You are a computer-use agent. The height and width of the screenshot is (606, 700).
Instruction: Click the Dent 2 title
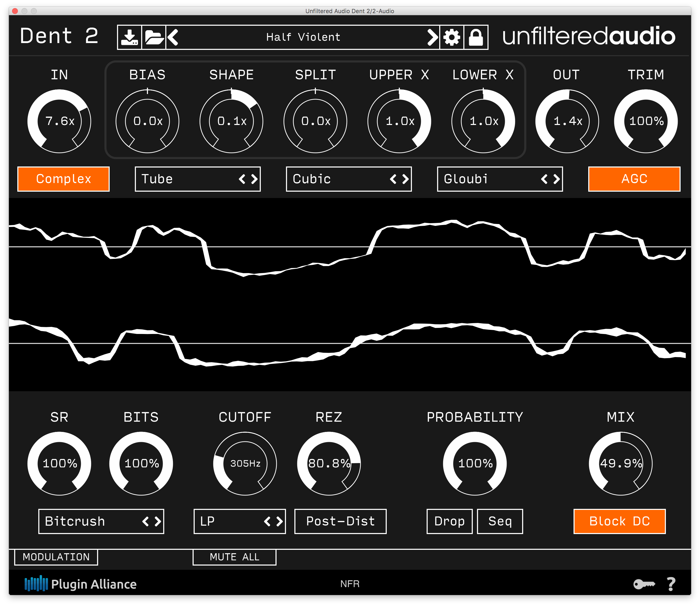point(59,36)
